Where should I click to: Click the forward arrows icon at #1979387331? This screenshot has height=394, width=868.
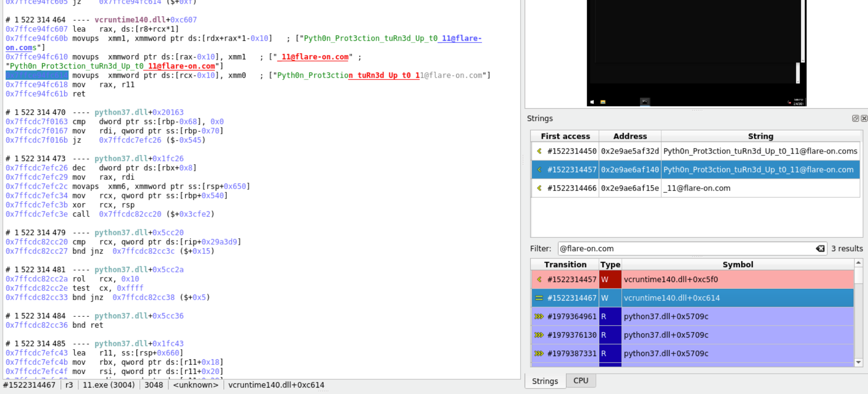click(539, 354)
